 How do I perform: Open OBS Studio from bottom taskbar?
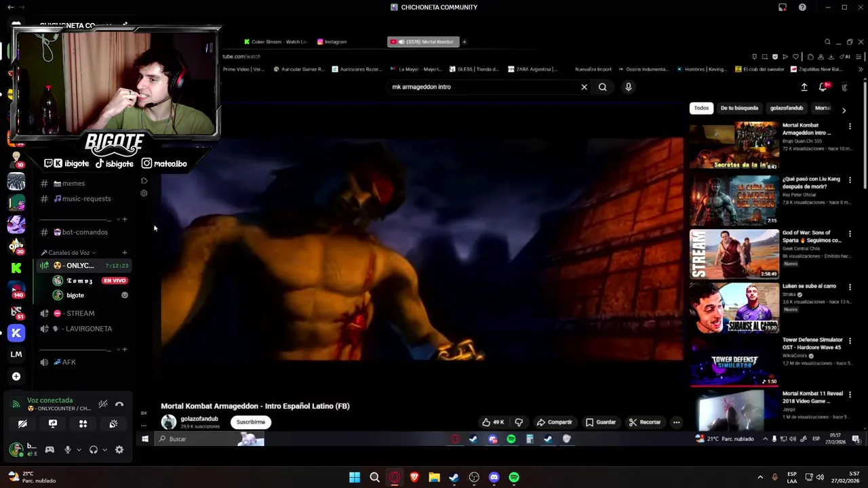[x=474, y=477]
